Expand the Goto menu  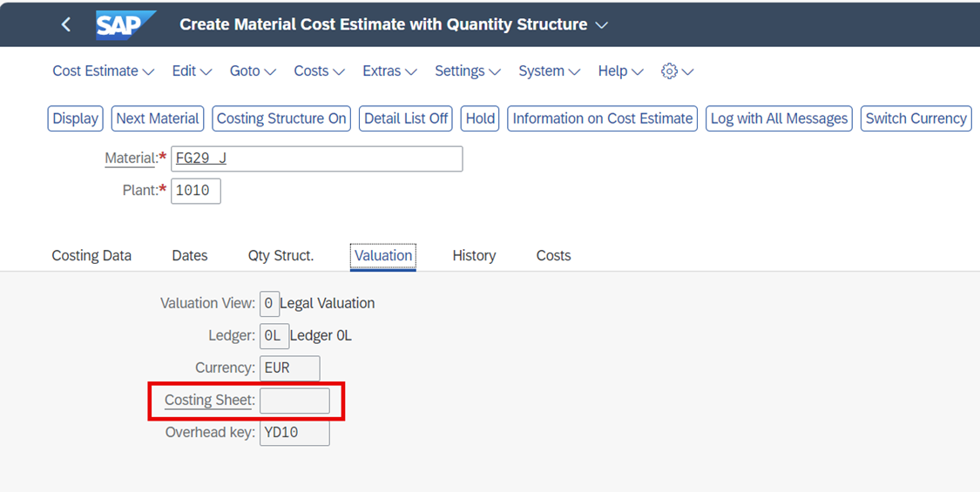(x=253, y=71)
